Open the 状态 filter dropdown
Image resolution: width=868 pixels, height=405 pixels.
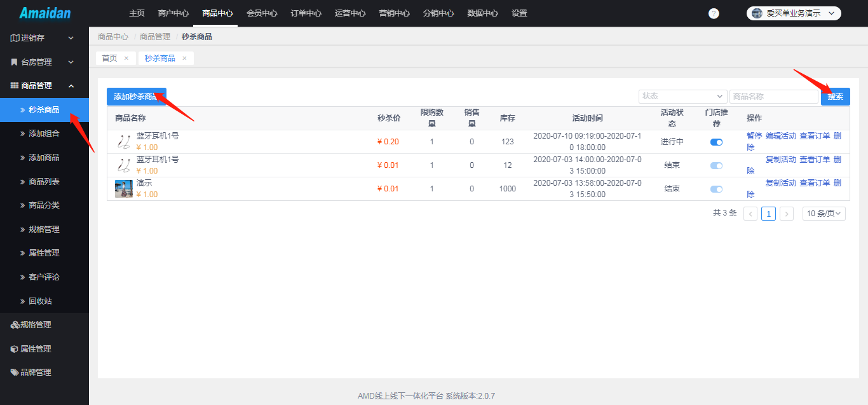pos(683,97)
